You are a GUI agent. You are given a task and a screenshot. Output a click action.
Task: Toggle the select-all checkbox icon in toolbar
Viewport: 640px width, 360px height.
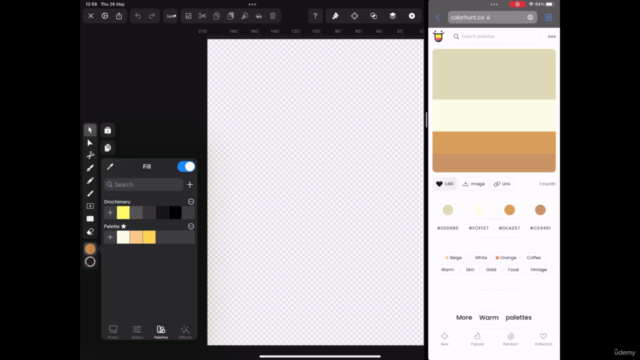pyautogui.click(x=188, y=16)
